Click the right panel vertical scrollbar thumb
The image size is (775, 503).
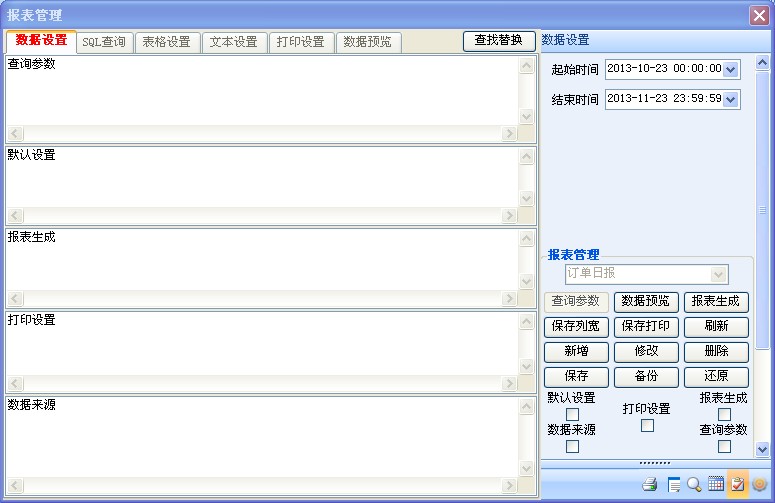tap(763, 210)
